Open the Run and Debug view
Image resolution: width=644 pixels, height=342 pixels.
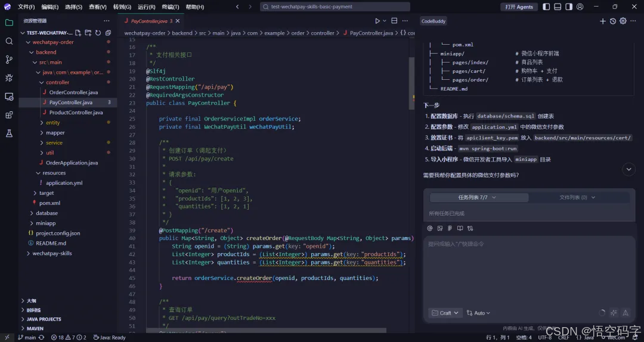pyautogui.click(x=9, y=78)
